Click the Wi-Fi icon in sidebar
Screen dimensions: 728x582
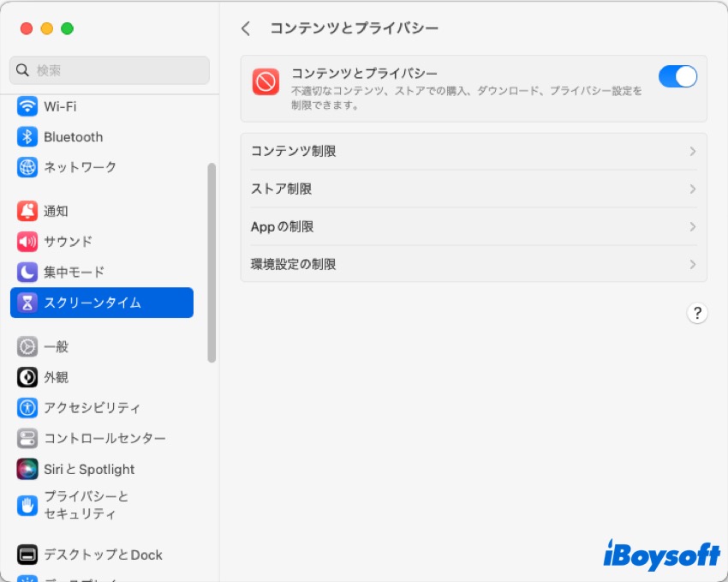pos(27,106)
